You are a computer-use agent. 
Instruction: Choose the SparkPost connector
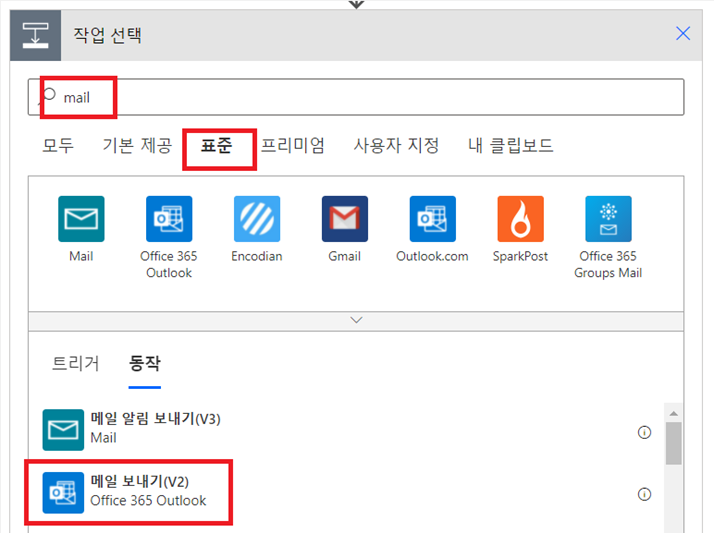pyautogui.click(x=520, y=219)
